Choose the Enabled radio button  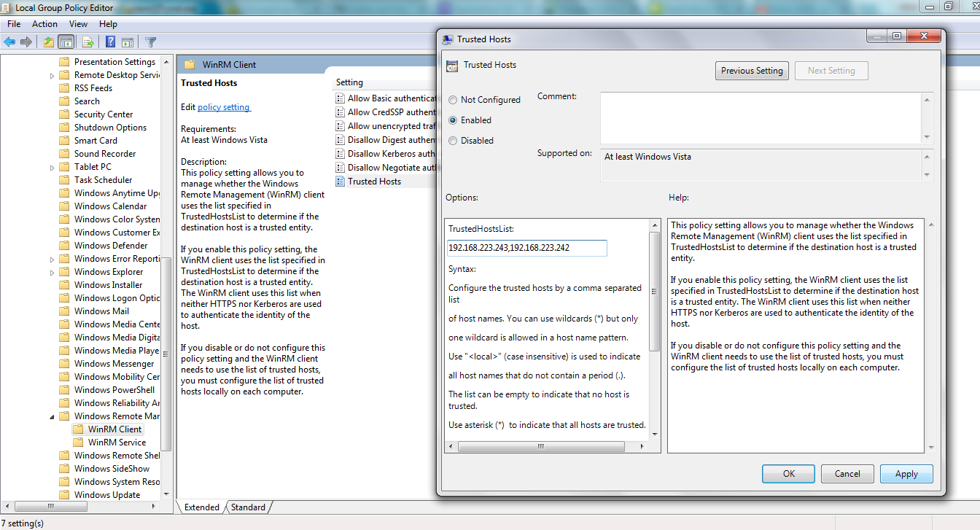pyautogui.click(x=454, y=120)
